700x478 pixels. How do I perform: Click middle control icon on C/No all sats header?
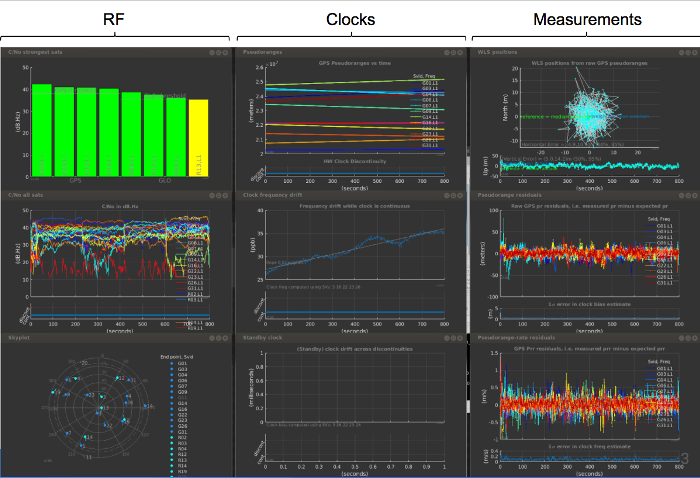(218, 194)
